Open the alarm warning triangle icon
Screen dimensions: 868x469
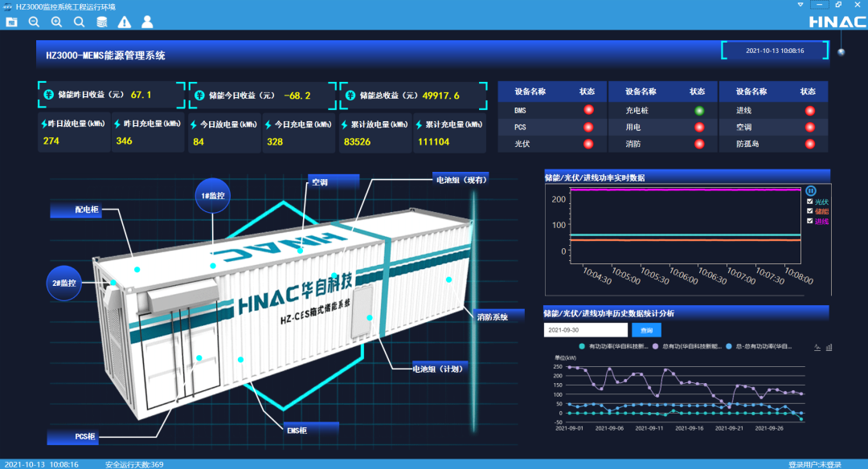pos(125,22)
